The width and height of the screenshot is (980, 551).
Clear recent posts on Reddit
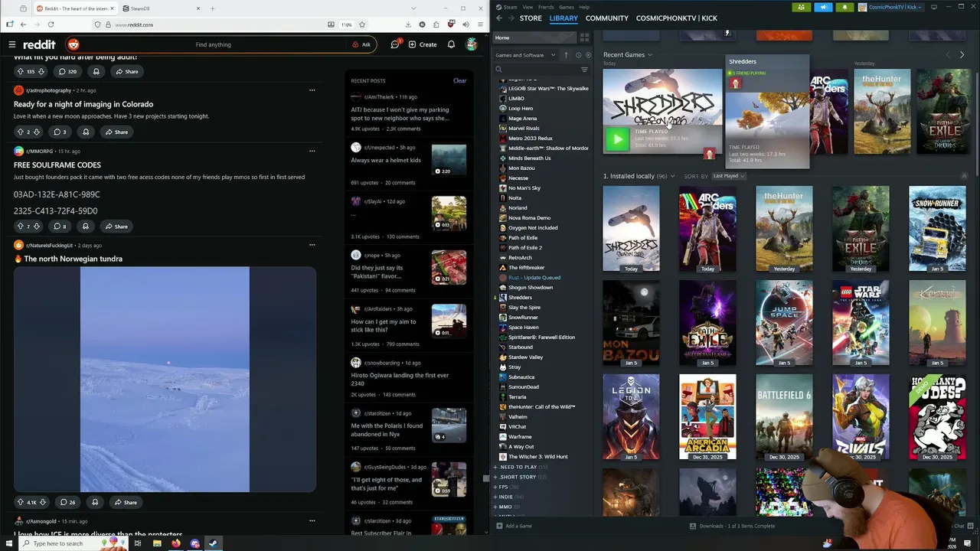[459, 80]
